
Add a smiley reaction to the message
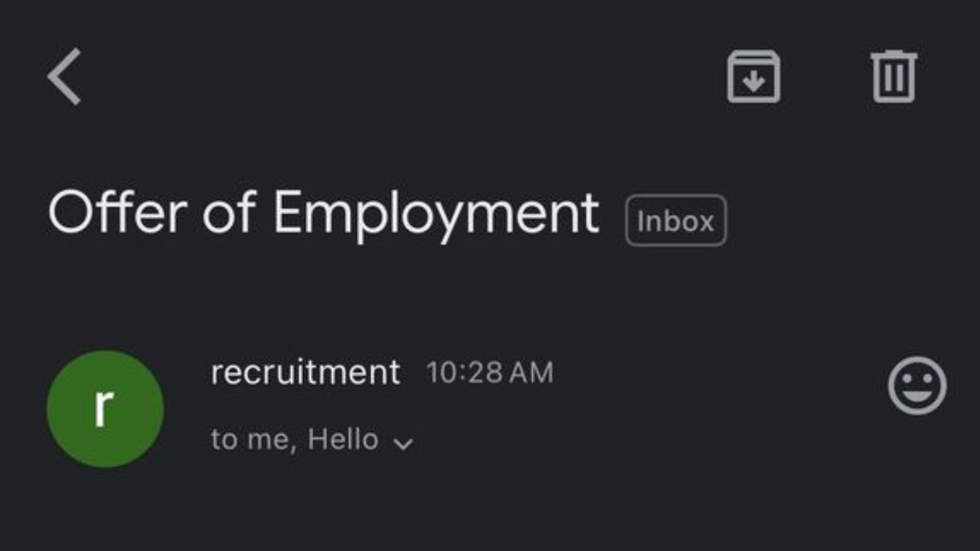pos(918,386)
